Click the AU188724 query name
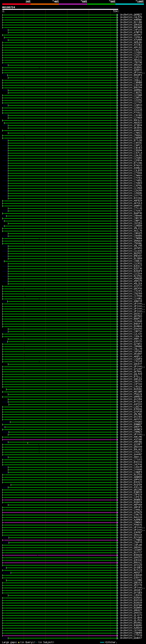The image size is (146, 644). tap(8, 8)
